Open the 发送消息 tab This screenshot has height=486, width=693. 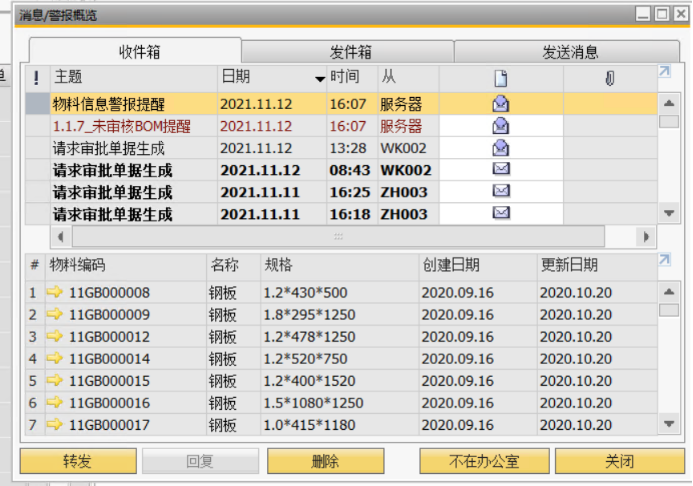tap(570, 52)
